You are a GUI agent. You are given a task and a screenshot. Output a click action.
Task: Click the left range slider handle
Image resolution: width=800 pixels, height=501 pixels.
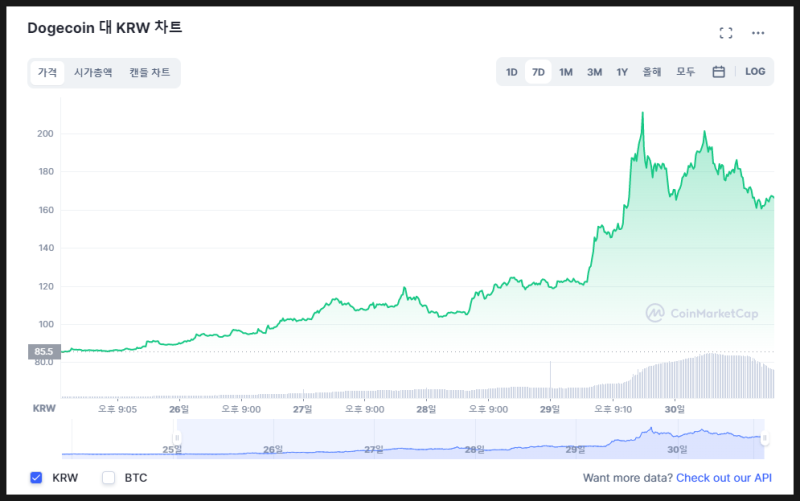click(x=177, y=438)
